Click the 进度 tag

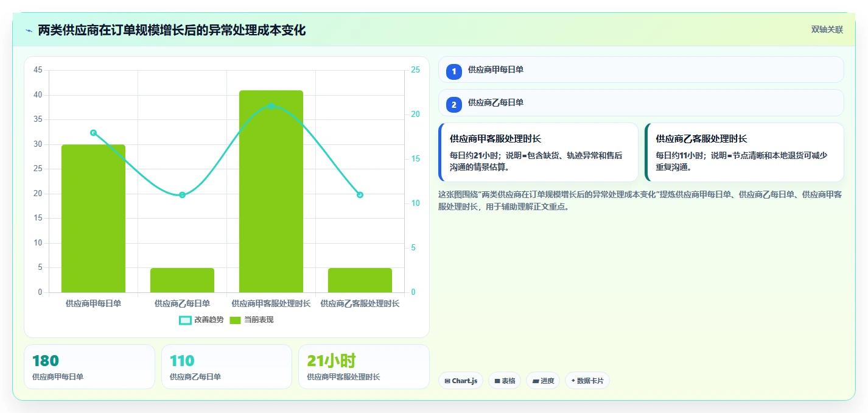coord(543,381)
